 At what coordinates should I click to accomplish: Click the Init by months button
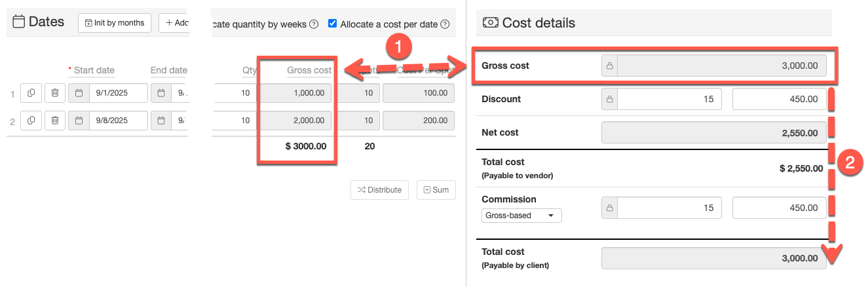coord(115,23)
